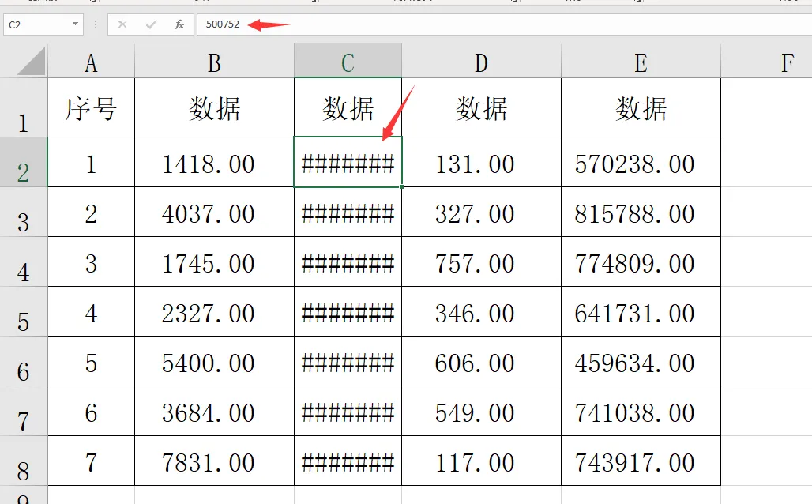Select column B header

[214, 62]
